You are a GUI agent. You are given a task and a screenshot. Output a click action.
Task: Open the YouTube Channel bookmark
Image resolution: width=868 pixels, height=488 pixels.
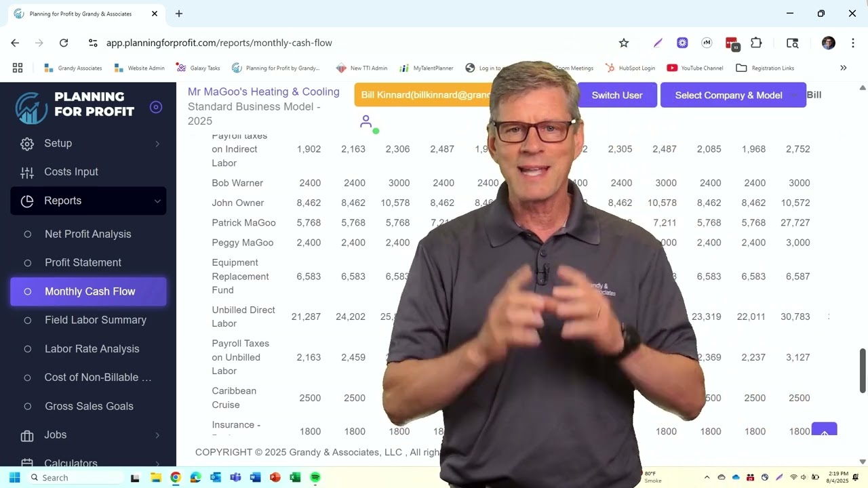point(695,68)
